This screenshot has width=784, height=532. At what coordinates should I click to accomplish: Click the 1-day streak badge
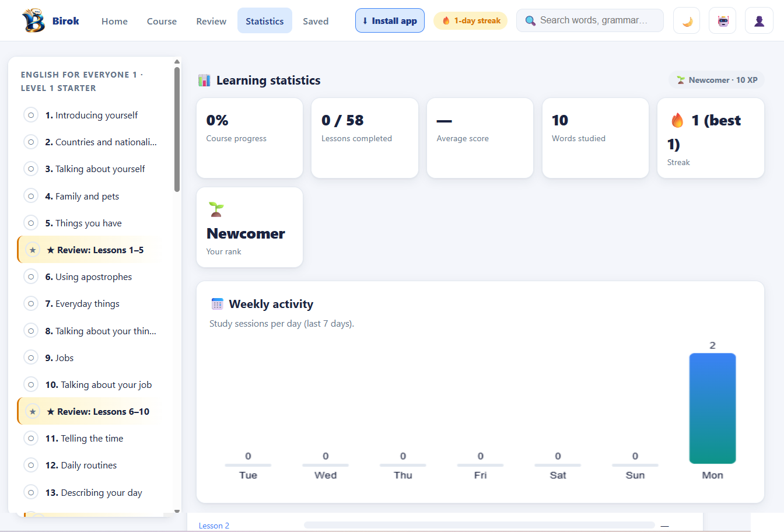tap(471, 21)
